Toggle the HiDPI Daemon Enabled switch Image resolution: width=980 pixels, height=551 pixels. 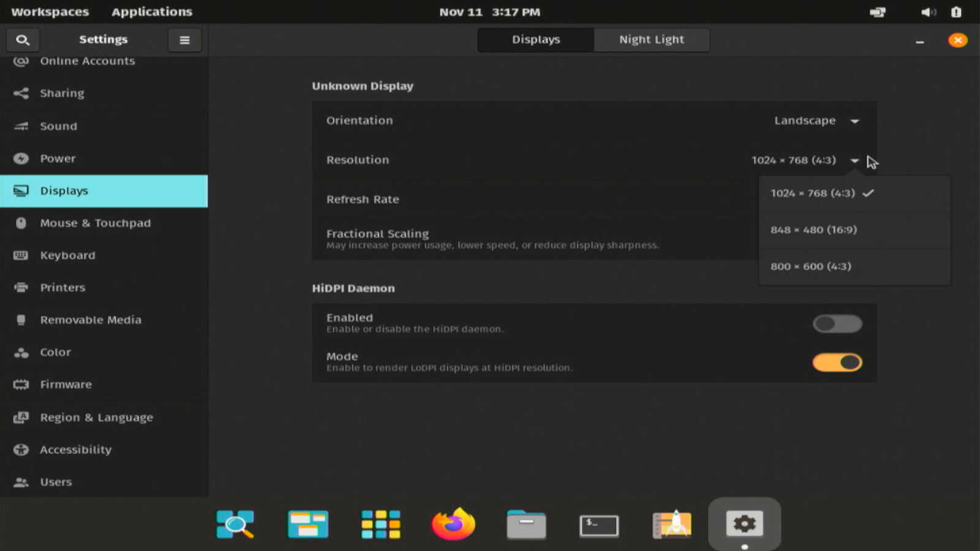point(837,323)
